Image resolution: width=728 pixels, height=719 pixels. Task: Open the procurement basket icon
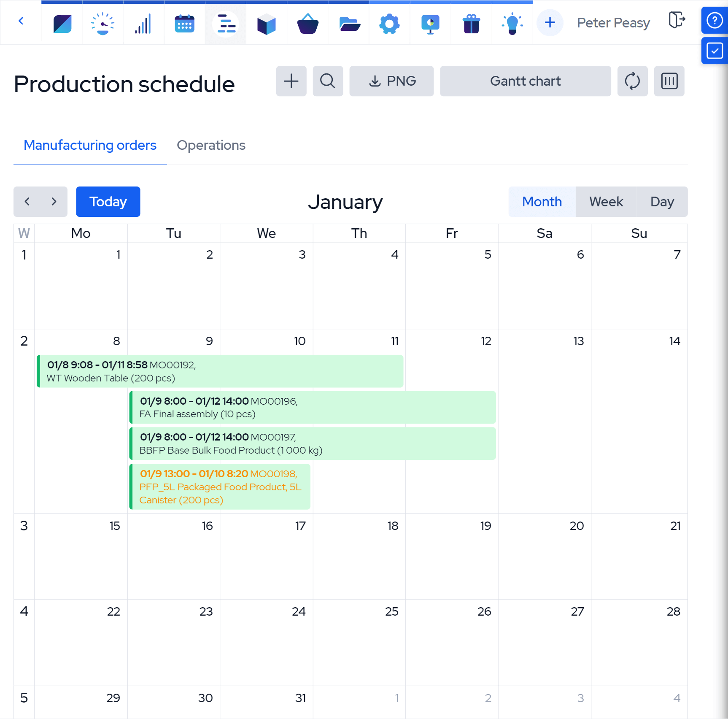pos(307,23)
